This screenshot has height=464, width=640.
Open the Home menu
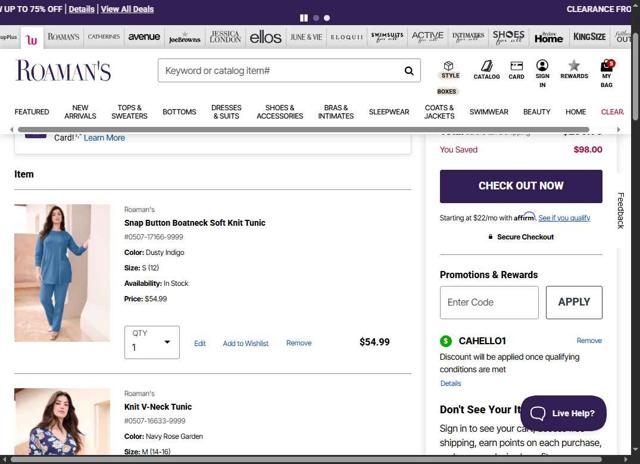pos(576,112)
